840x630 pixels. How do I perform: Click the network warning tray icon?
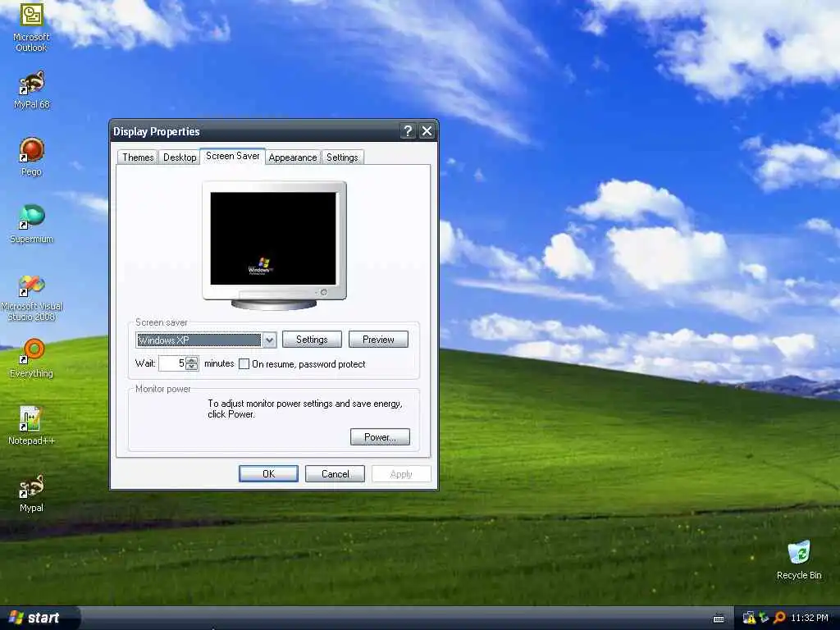click(749, 619)
